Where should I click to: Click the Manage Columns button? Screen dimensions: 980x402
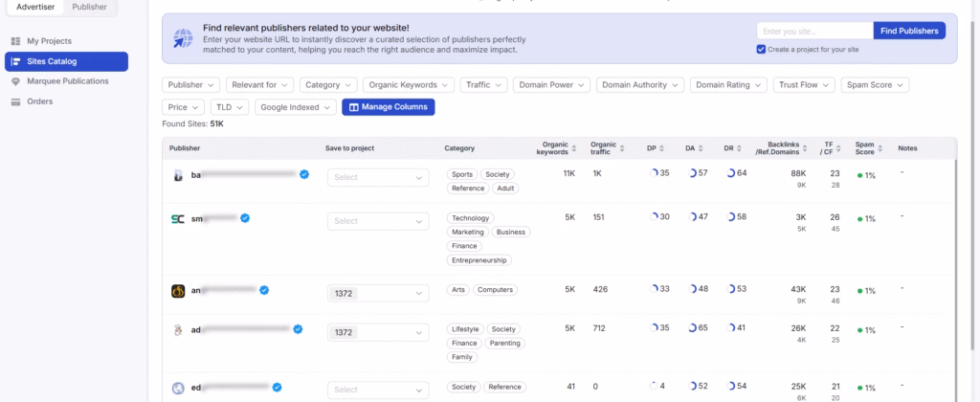[388, 106]
